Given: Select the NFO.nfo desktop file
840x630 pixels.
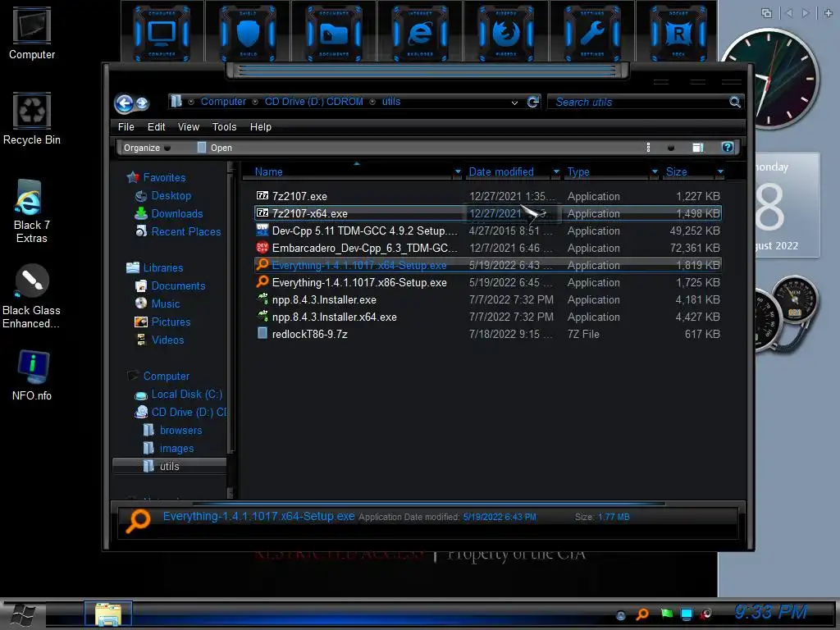Looking at the screenshot, I should tap(32, 375).
